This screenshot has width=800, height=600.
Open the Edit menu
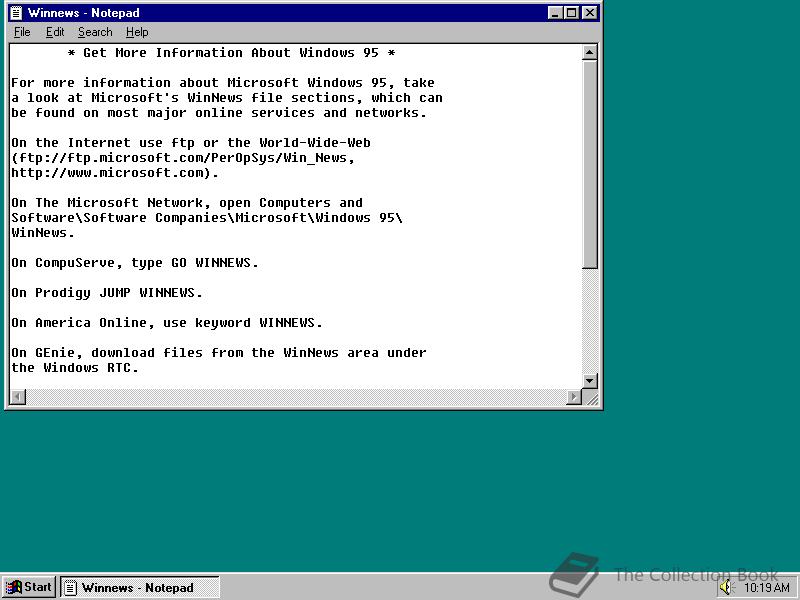[x=55, y=32]
